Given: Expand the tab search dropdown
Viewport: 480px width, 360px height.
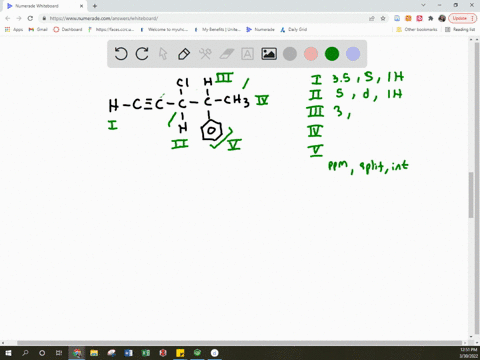Looking at the screenshot, I should point(423,5).
